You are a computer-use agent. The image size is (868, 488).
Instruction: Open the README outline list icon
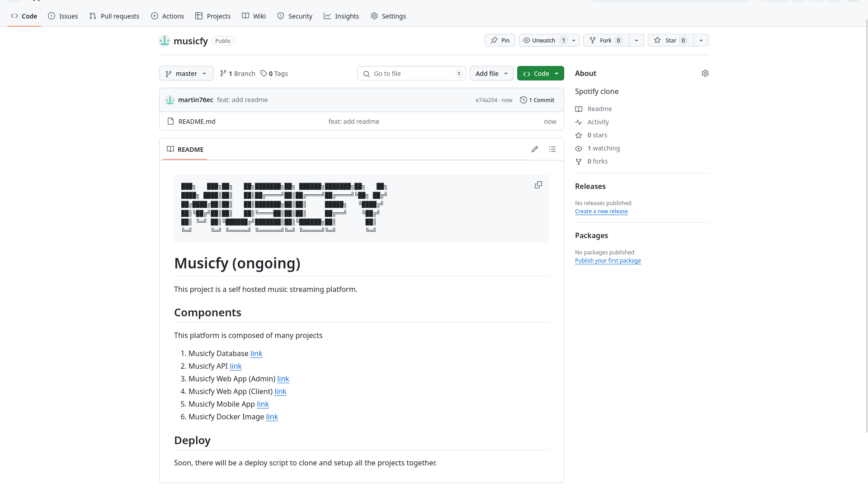pos(552,149)
